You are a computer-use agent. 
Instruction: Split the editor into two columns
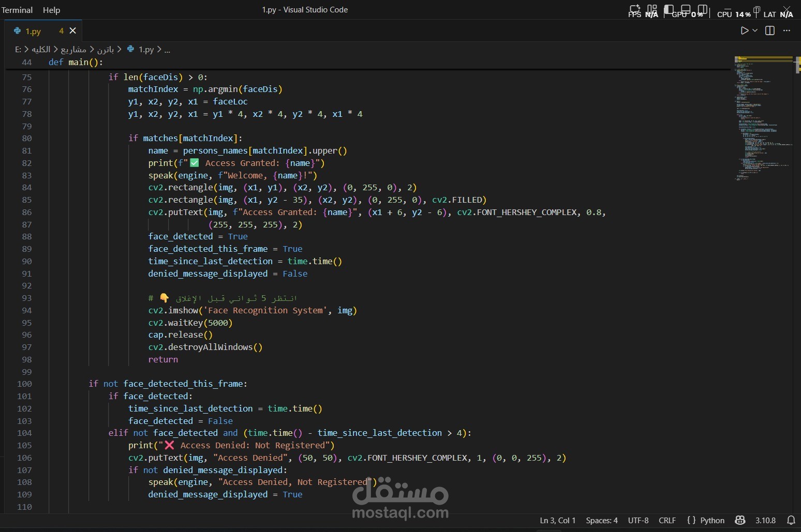click(x=770, y=31)
